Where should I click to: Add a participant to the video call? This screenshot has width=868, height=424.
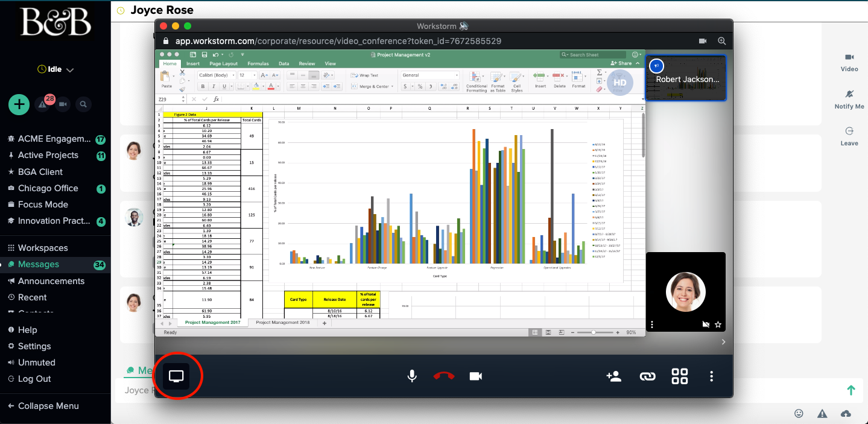pos(614,376)
